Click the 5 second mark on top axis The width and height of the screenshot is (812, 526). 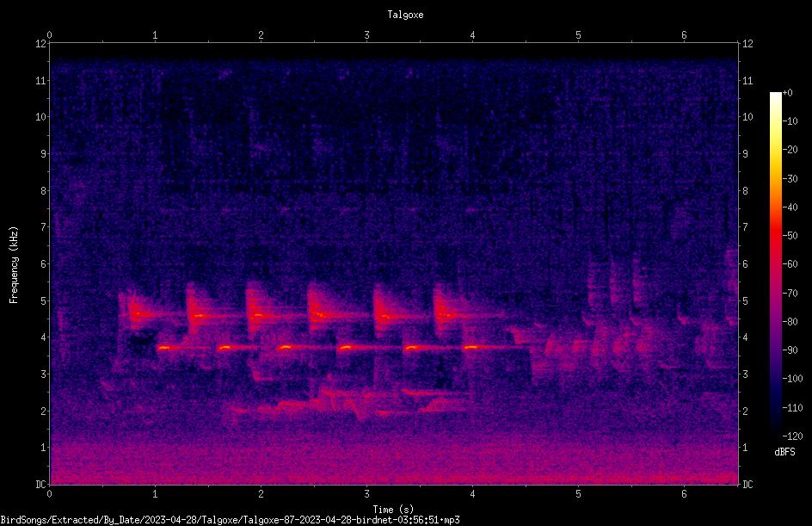pos(578,35)
